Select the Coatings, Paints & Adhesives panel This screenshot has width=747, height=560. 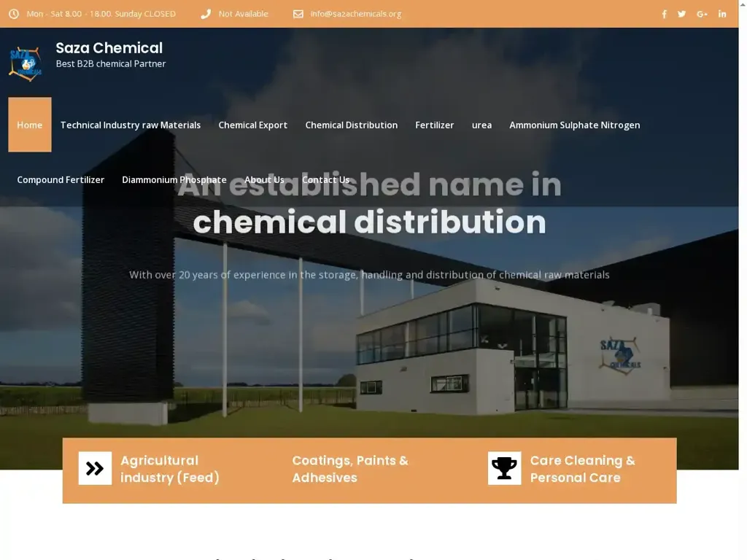tap(350, 469)
